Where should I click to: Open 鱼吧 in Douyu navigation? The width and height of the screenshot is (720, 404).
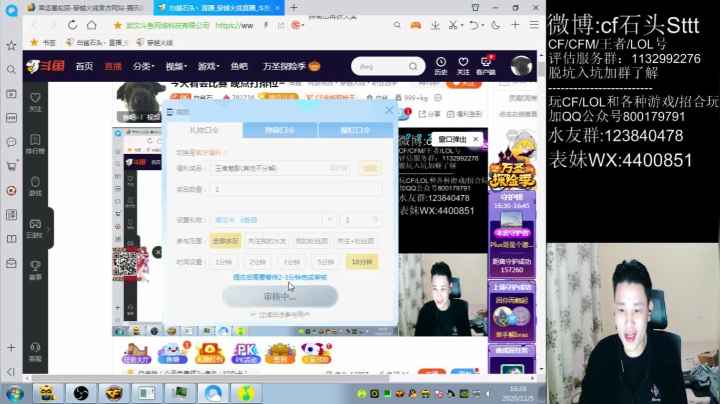[239, 66]
